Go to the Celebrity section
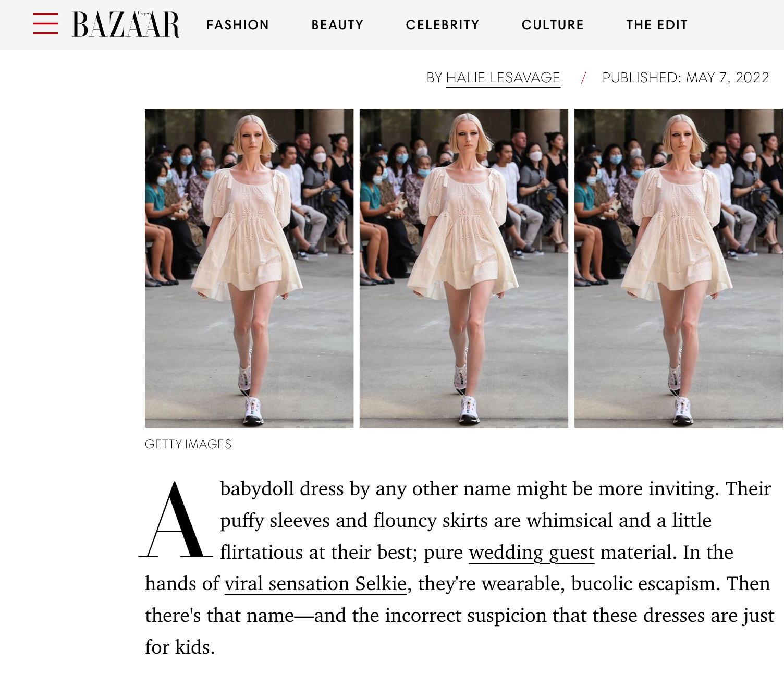This screenshot has width=784, height=687. (x=443, y=25)
